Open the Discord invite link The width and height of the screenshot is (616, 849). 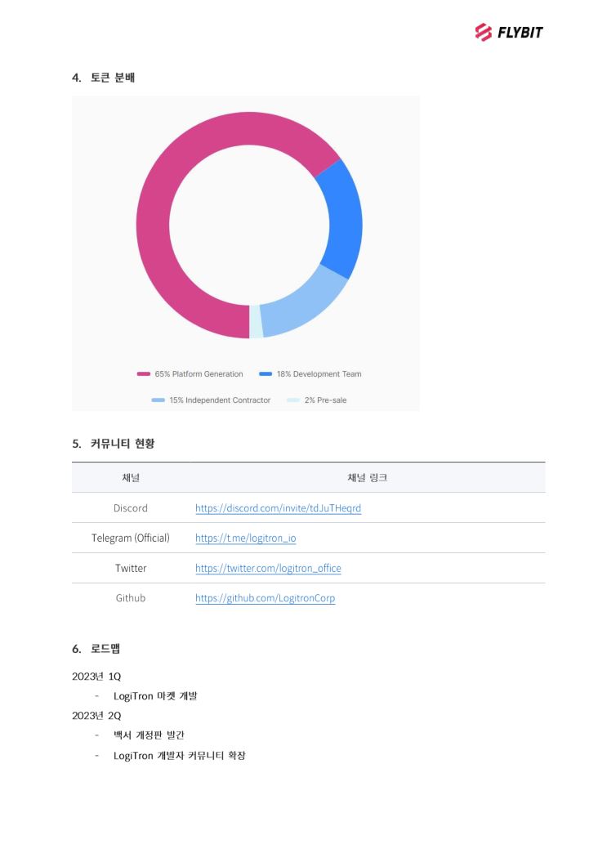point(278,508)
